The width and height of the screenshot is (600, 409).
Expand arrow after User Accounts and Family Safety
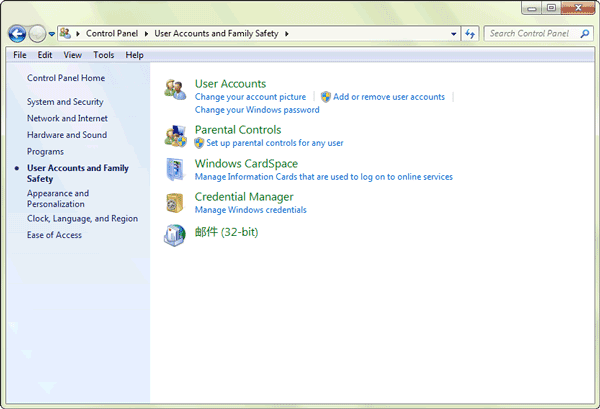287,34
